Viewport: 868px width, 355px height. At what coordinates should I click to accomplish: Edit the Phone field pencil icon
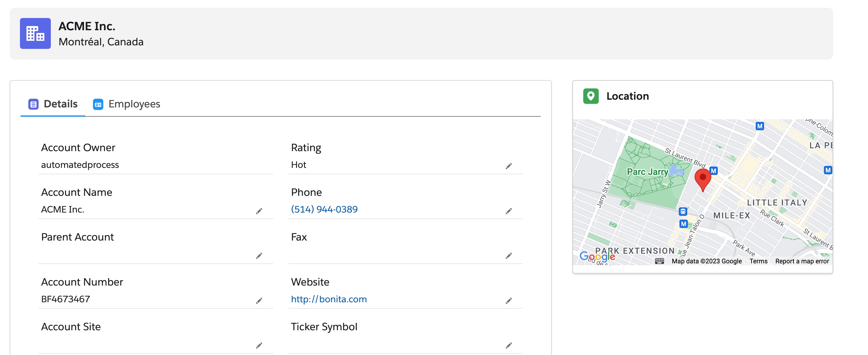[x=508, y=211]
